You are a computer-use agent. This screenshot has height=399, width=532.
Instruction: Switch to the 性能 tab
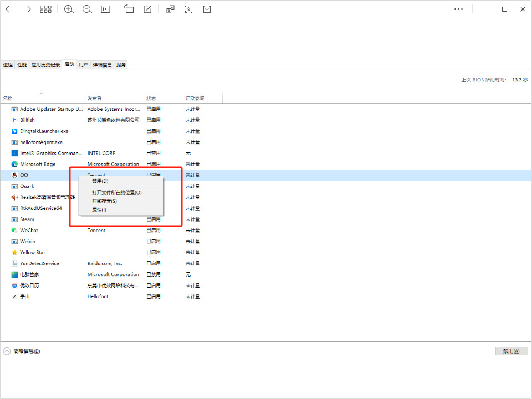click(22, 65)
